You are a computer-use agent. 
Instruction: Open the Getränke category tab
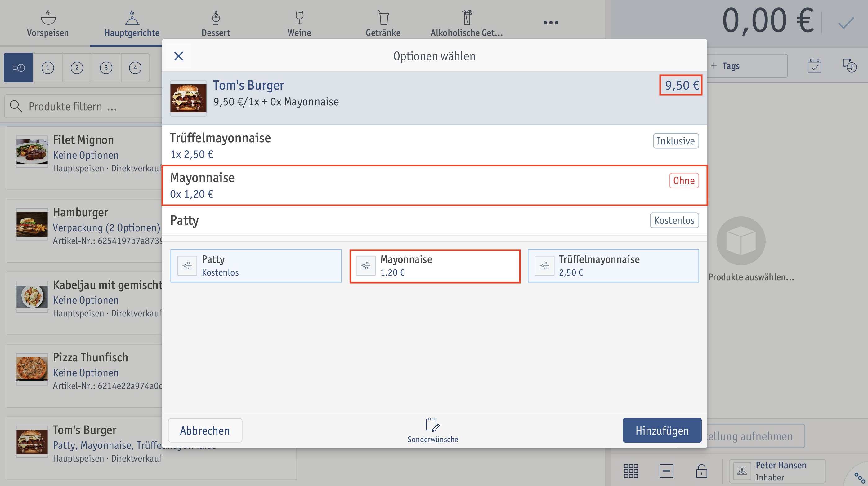[383, 23]
